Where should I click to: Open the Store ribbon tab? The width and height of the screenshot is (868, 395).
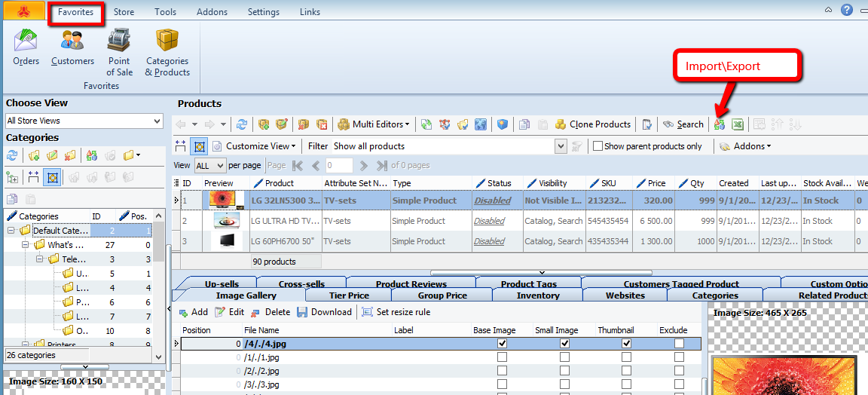pos(124,12)
